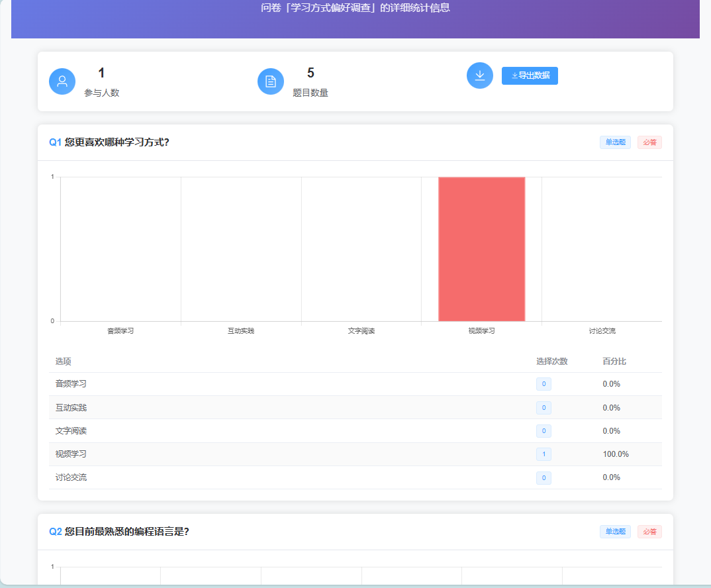Screen dimensions: 711x588
Task: Click the 讨论交流 chart axis label
Action: [602, 330]
